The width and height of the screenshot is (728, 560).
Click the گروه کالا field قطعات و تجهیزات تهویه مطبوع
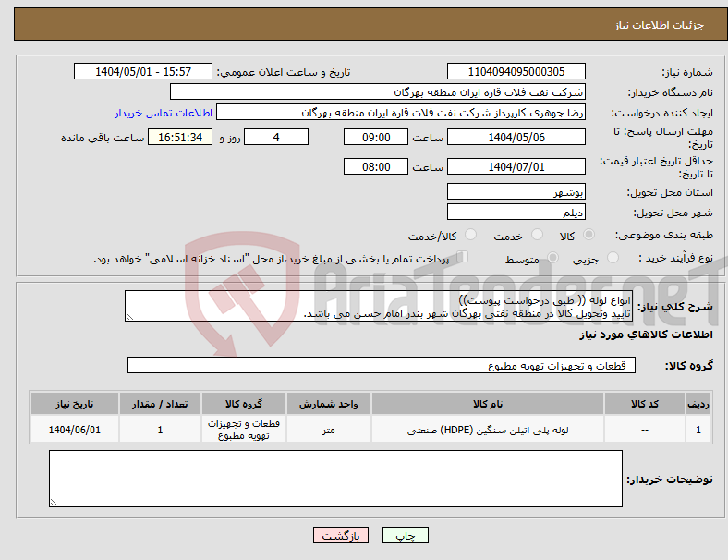[x=382, y=365]
